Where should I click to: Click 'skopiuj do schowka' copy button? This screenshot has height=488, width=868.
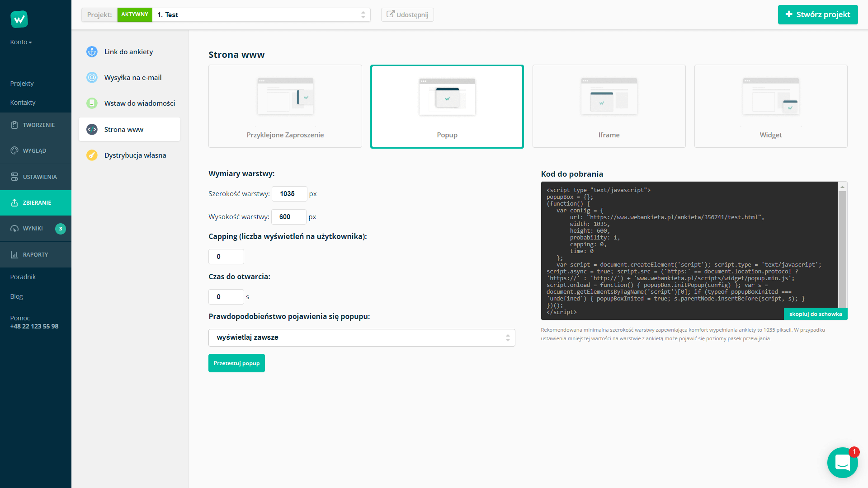point(816,314)
